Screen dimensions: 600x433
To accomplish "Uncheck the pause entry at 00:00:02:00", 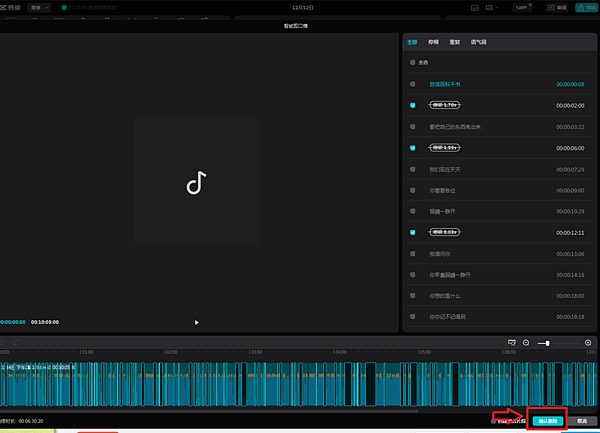I will [x=412, y=105].
